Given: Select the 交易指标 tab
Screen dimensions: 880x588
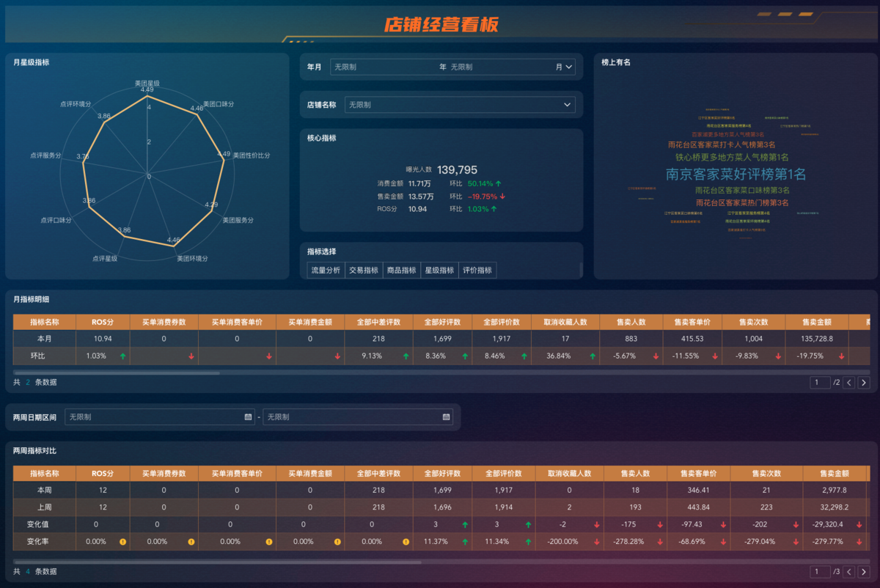Looking at the screenshot, I should pos(364,271).
